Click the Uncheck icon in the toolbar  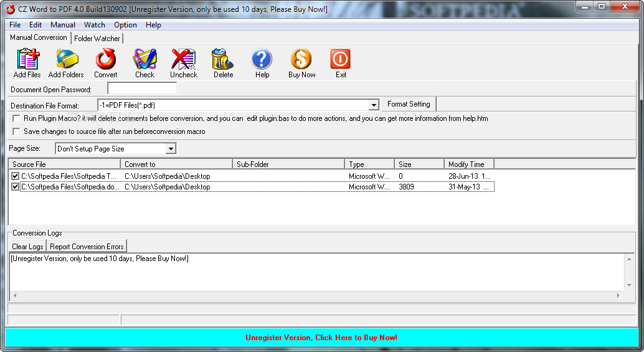click(184, 59)
